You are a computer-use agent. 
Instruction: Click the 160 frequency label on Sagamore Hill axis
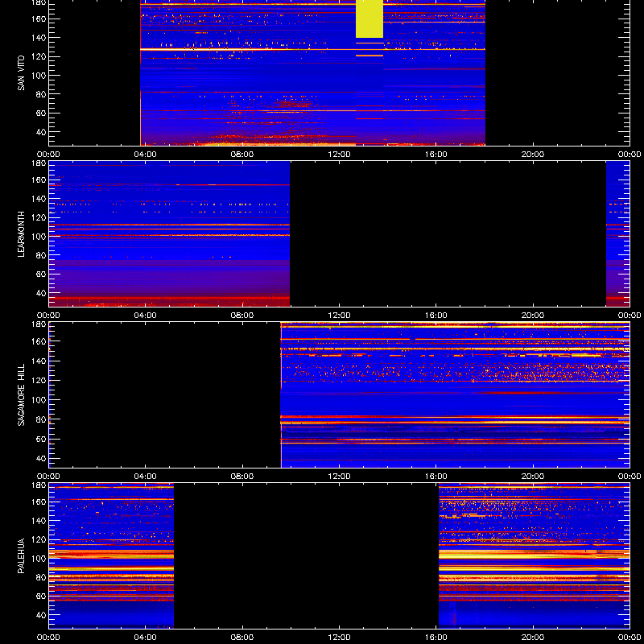(40, 341)
